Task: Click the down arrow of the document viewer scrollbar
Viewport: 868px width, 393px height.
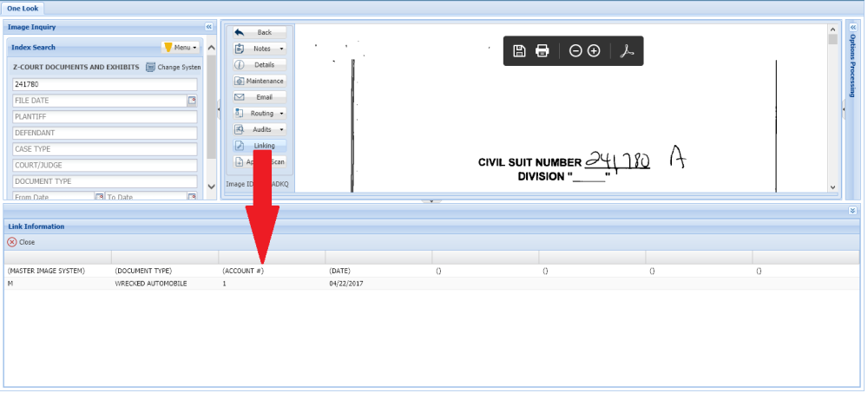Action: (833, 187)
